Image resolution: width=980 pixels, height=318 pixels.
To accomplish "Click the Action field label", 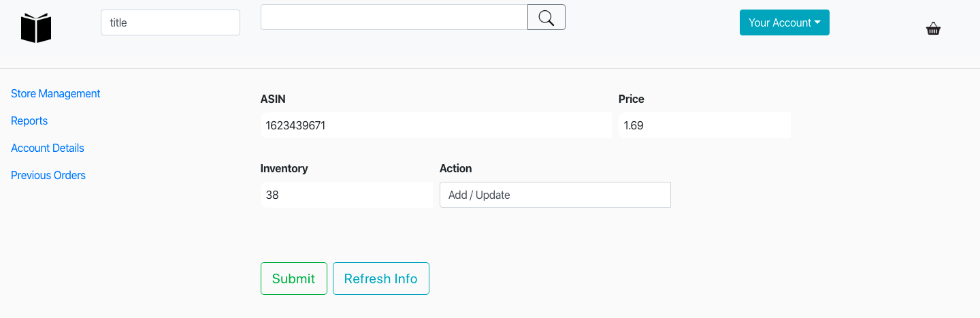I will click(455, 168).
